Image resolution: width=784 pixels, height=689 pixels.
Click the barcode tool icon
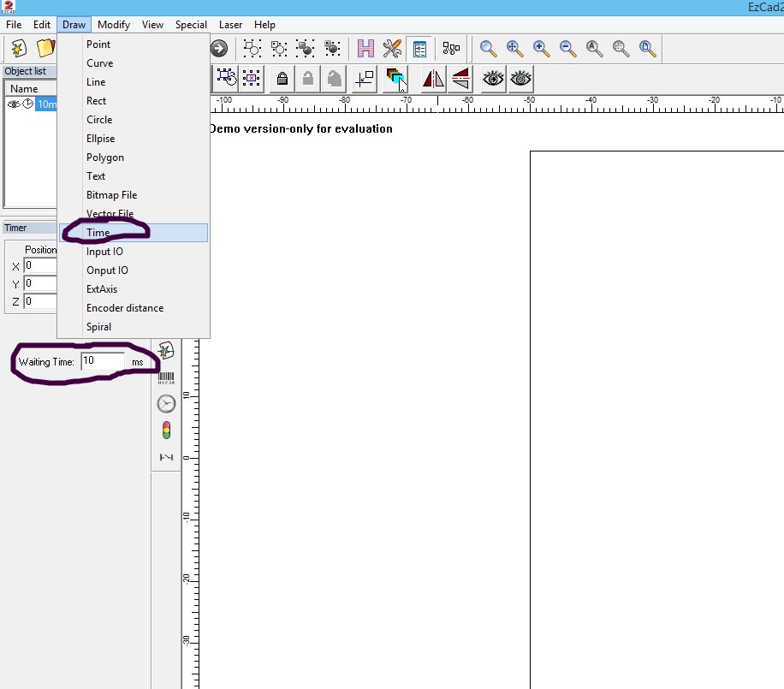pyautogui.click(x=166, y=377)
